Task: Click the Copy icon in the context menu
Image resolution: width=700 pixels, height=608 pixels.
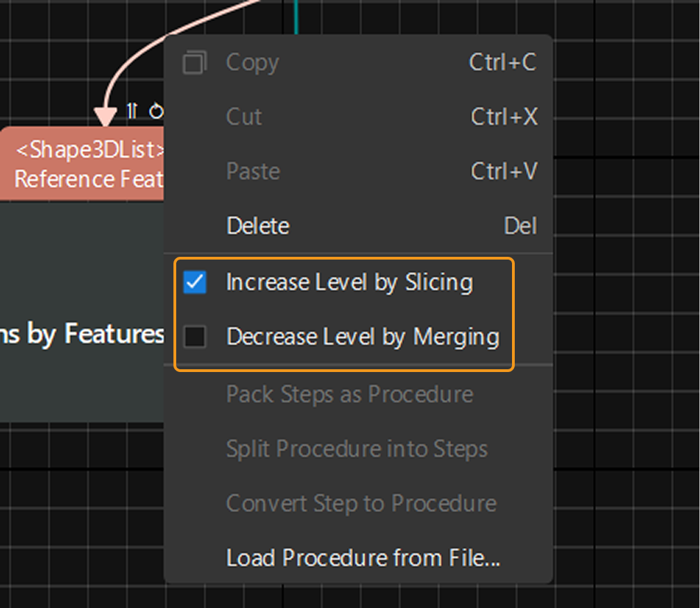Action: 195,62
